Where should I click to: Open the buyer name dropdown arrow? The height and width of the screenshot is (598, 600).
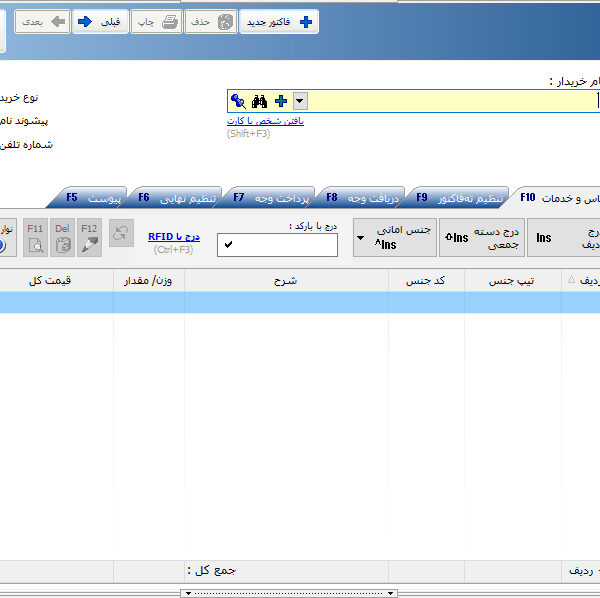coord(300,101)
